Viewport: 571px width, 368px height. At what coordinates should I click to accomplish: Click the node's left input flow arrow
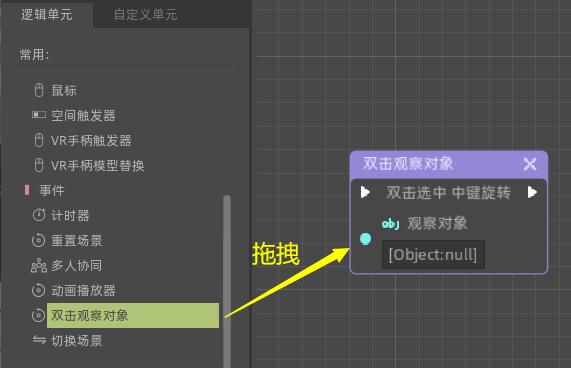(x=365, y=192)
